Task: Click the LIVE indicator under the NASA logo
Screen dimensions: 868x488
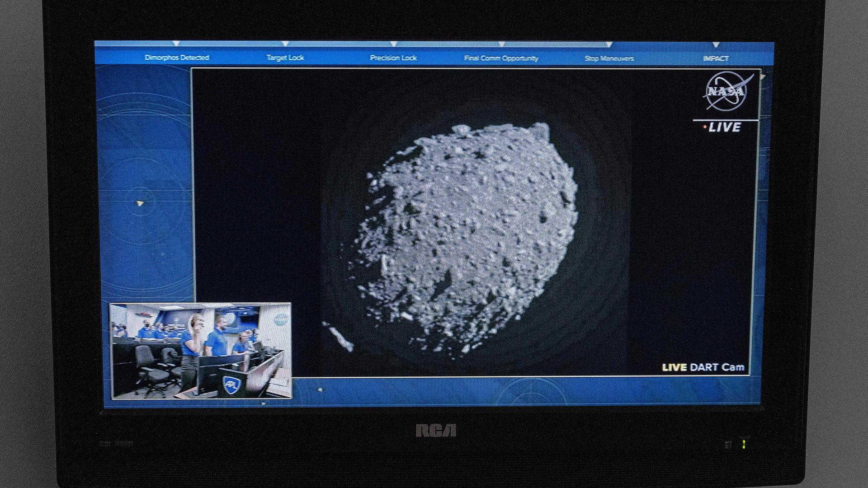Action: 722,127
